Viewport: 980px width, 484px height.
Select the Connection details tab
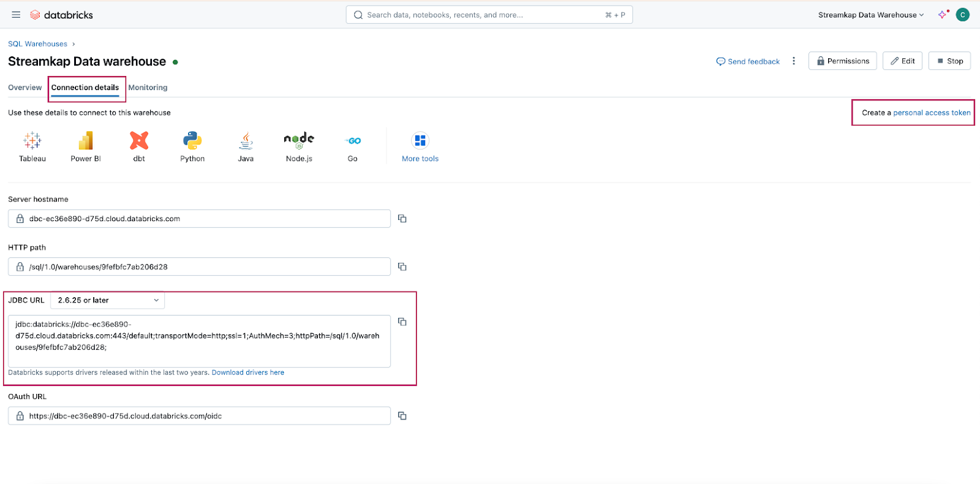(x=85, y=88)
